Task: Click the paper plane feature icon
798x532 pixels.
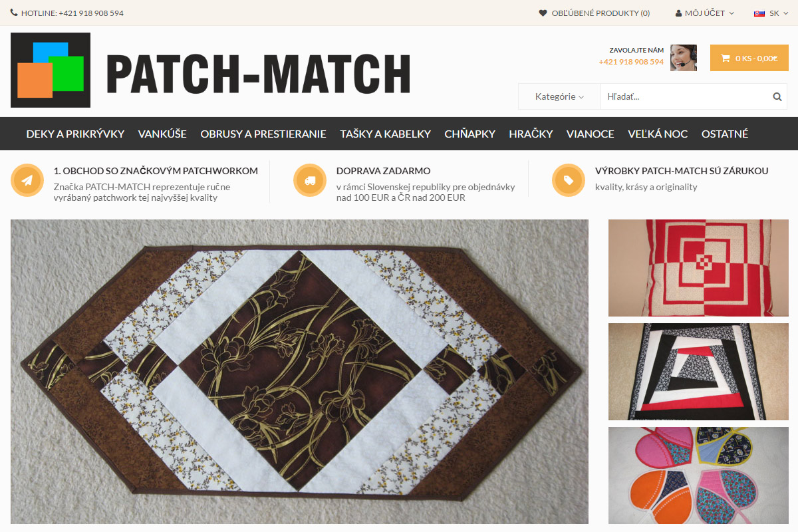Action: pos(27,180)
